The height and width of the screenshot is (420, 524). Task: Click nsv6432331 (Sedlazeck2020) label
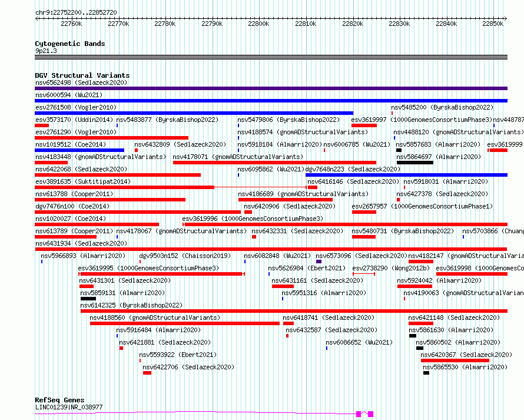297,231
